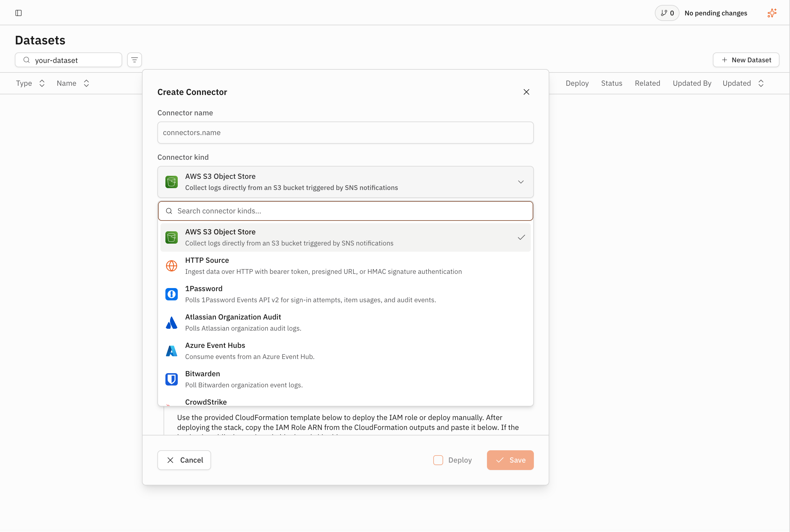The width and height of the screenshot is (790, 532).
Task: Click the 1Password logo icon
Action: (172, 294)
